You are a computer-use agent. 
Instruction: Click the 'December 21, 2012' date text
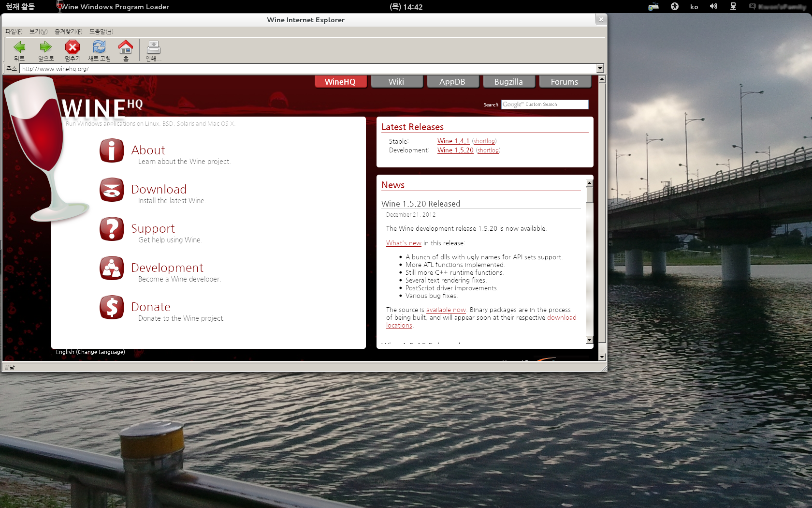(x=411, y=215)
